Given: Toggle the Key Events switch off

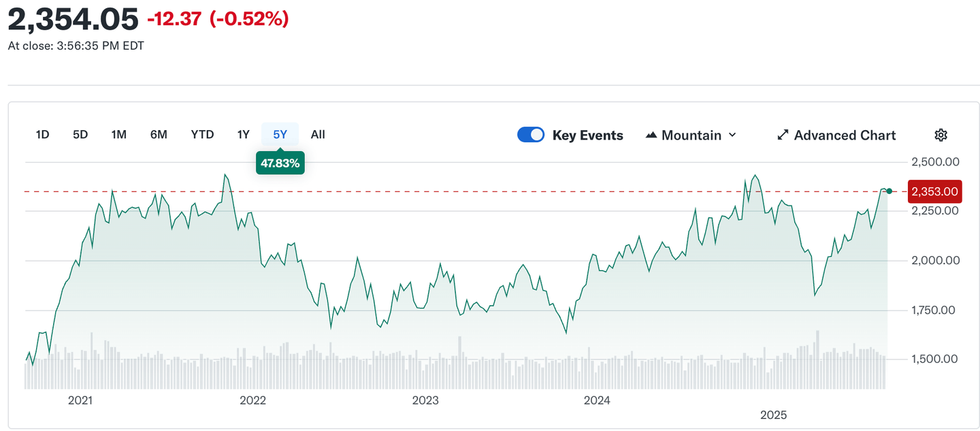Looking at the screenshot, I should 531,135.
